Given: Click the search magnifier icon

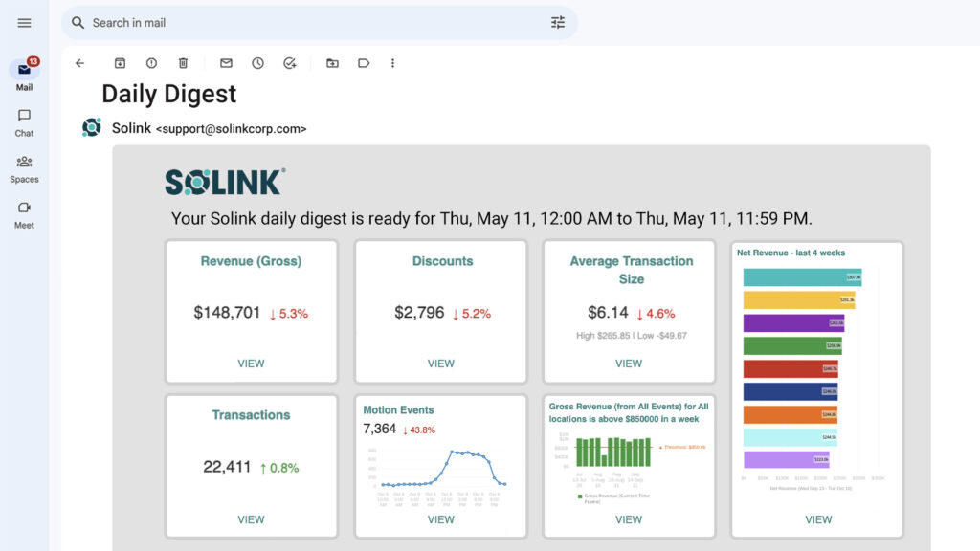Looking at the screenshot, I should [x=78, y=23].
